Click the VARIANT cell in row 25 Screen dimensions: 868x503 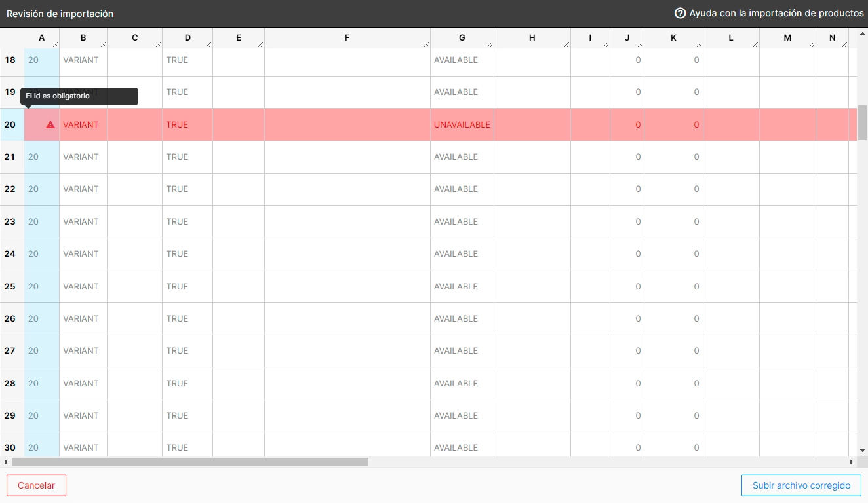(x=83, y=286)
